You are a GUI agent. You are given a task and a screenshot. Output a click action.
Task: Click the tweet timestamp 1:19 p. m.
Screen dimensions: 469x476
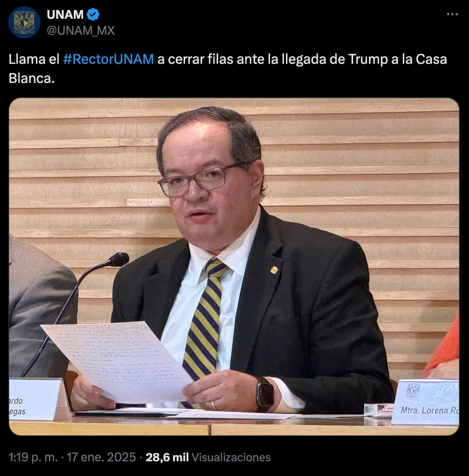click(x=33, y=457)
